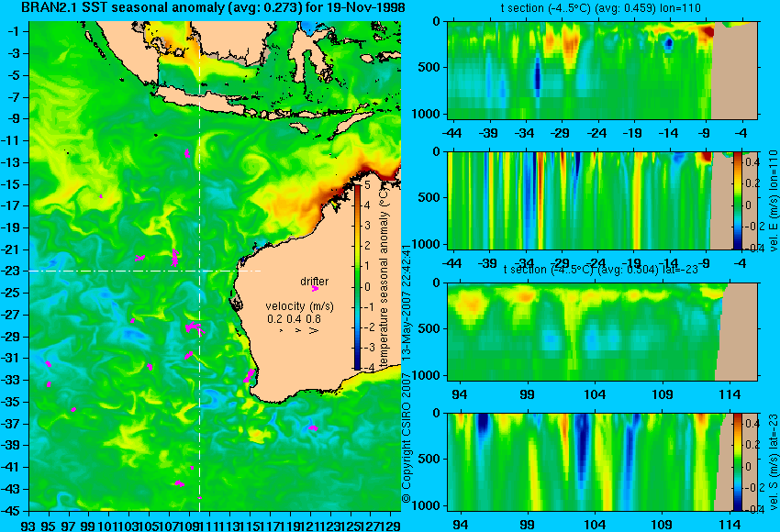Select the temperature section plot at lon=110
The width and height of the screenshot is (780, 532).
click(603, 70)
